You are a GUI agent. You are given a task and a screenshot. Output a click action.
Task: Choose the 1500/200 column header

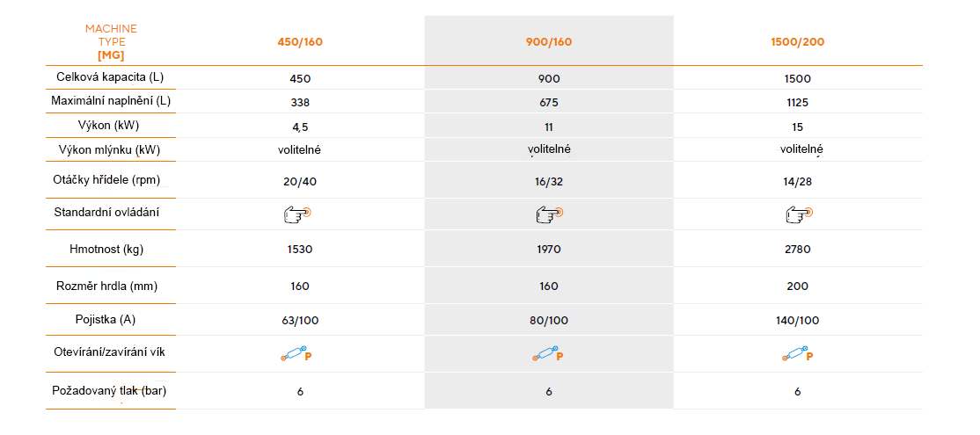click(797, 41)
